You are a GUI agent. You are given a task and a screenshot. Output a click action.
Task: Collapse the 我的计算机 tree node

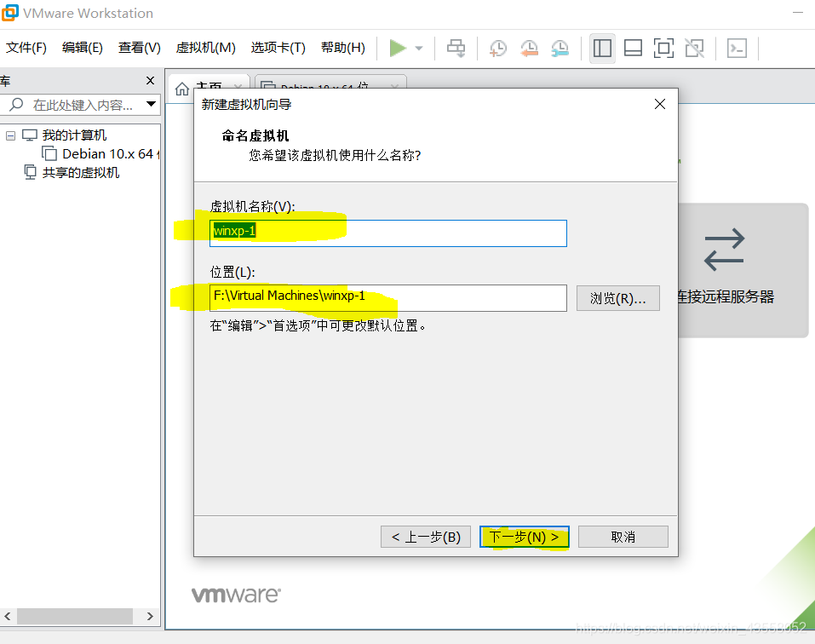[10, 135]
